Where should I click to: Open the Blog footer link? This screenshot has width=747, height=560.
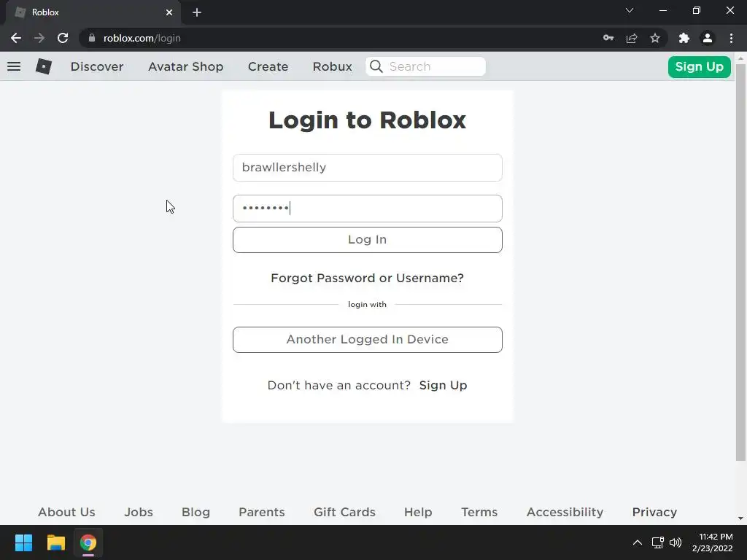point(196,512)
